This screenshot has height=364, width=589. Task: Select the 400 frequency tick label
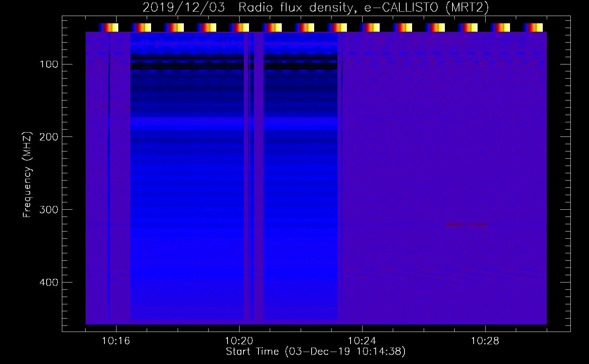pos(49,282)
